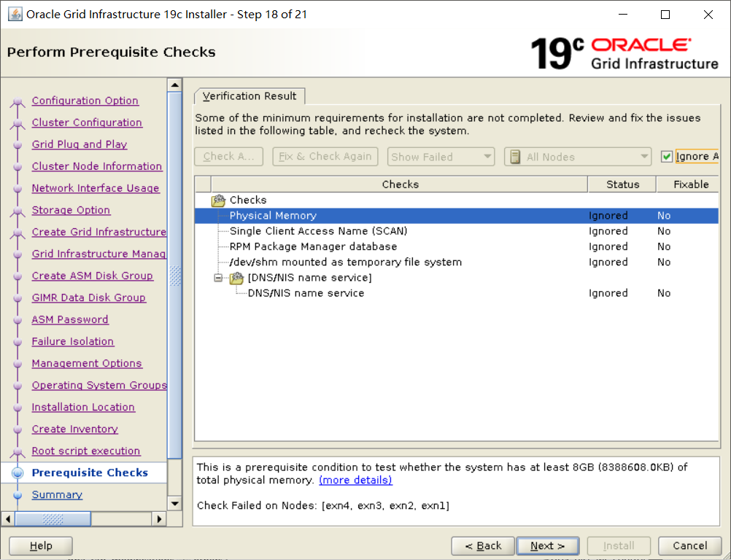
Task: Click the Summary step bullet icon
Action: pyautogui.click(x=18, y=495)
